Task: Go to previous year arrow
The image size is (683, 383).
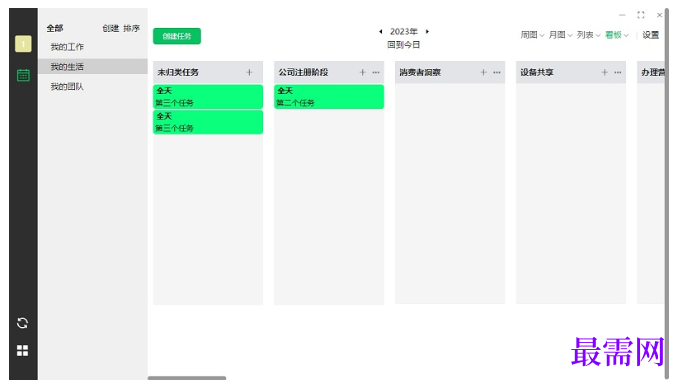Action: tap(381, 31)
